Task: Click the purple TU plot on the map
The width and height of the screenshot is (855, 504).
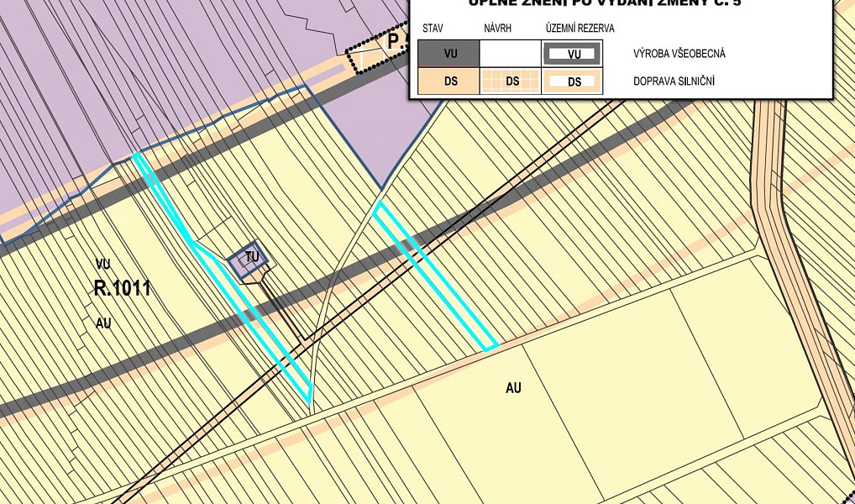Action: [248, 260]
